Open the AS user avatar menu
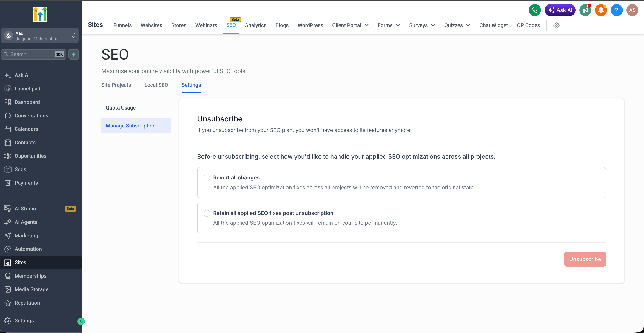The image size is (644, 333). [632, 10]
